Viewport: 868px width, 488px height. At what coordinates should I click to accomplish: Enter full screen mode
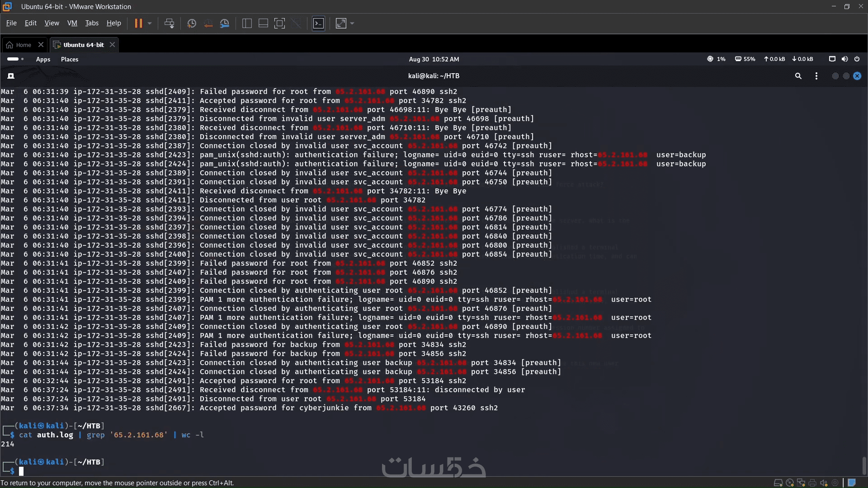point(280,23)
